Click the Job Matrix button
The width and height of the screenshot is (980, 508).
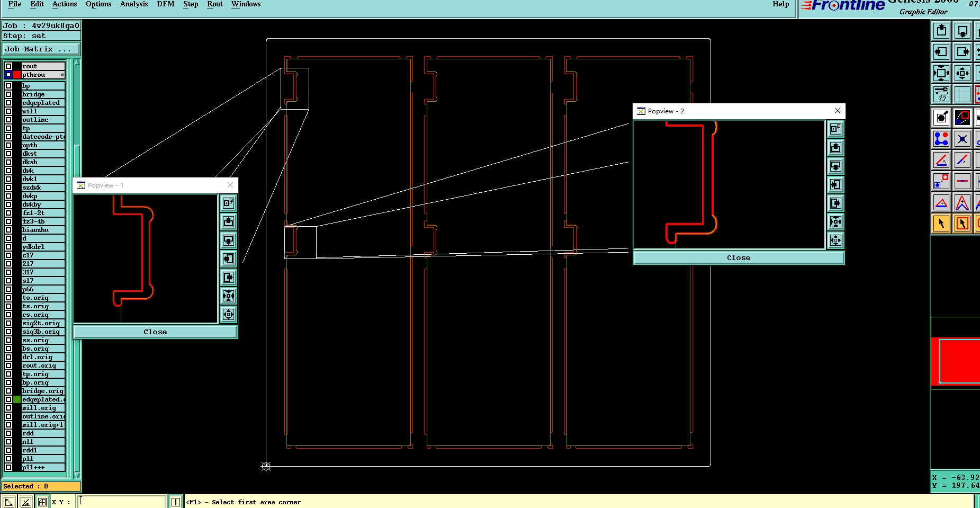click(x=41, y=49)
